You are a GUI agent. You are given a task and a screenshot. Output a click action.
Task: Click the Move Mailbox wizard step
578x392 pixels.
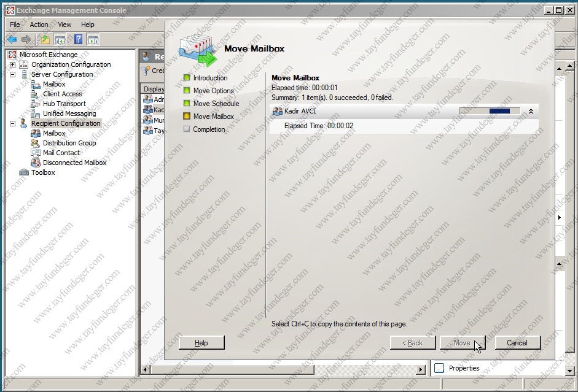(213, 117)
